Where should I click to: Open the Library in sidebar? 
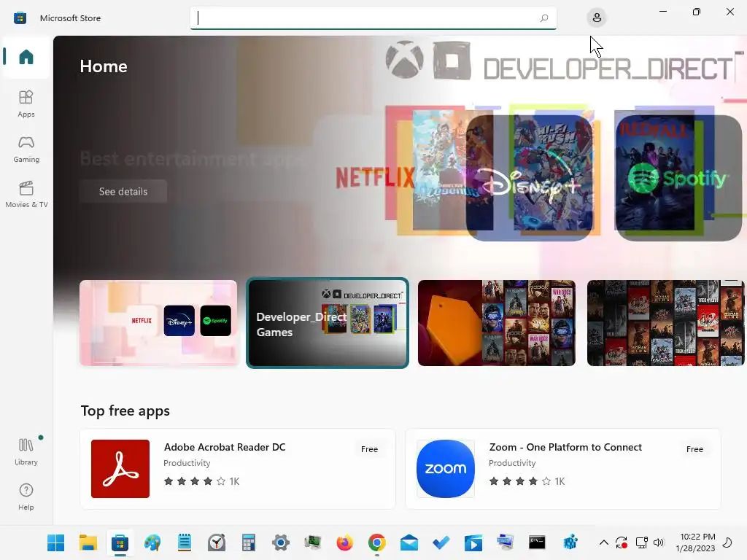click(x=26, y=451)
